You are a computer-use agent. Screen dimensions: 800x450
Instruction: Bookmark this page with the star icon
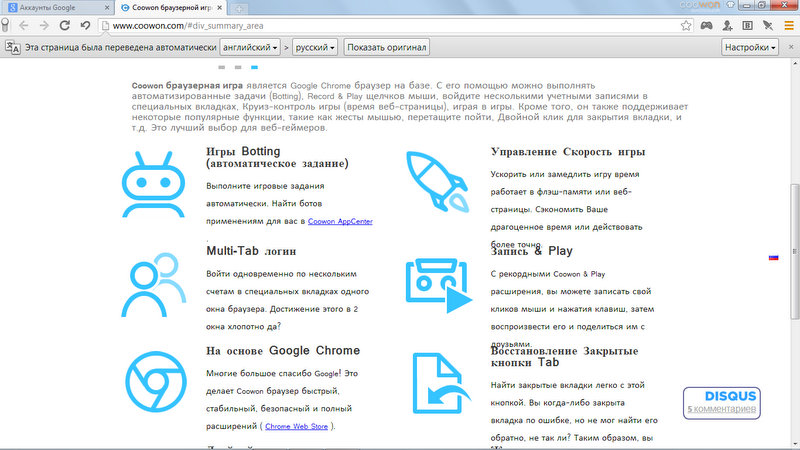pos(686,26)
